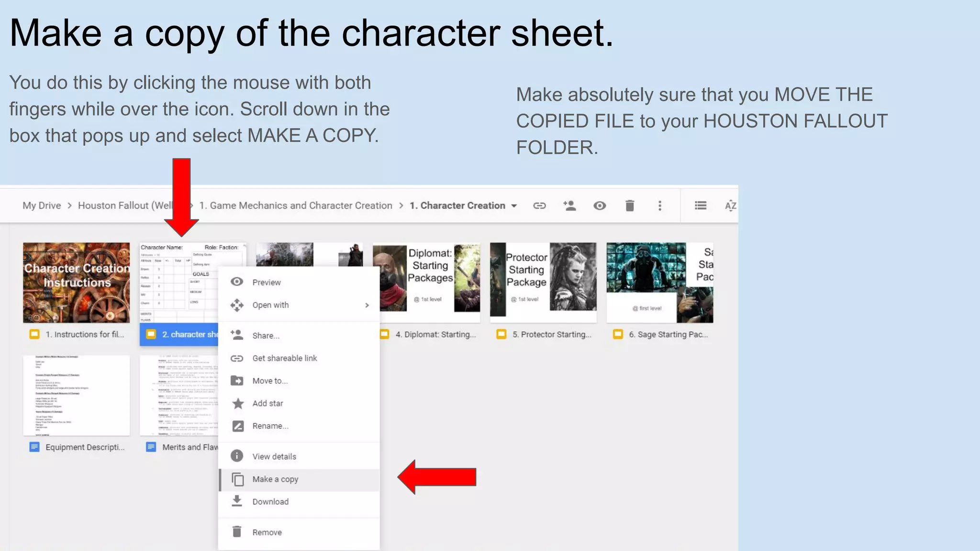Click the Download arrow icon
The height and width of the screenshot is (551, 980).
pos(237,501)
